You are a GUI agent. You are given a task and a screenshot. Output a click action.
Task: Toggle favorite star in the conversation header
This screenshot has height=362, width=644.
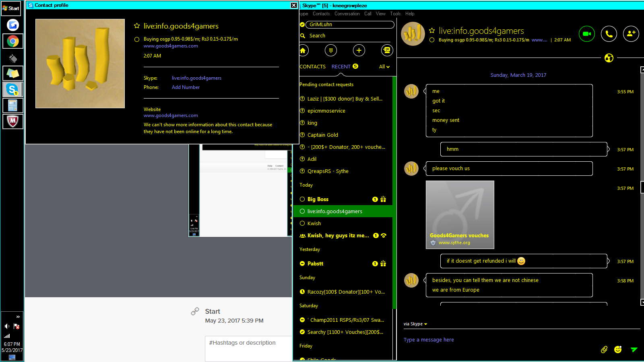tap(432, 31)
